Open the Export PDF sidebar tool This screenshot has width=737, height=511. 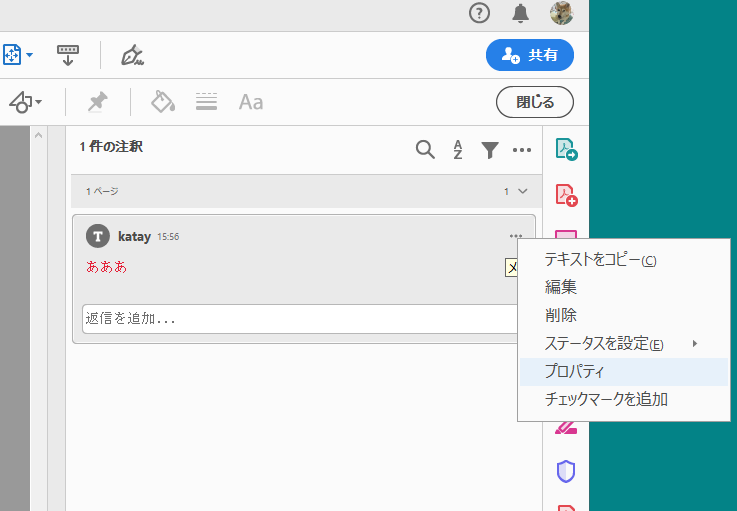tap(566, 149)
